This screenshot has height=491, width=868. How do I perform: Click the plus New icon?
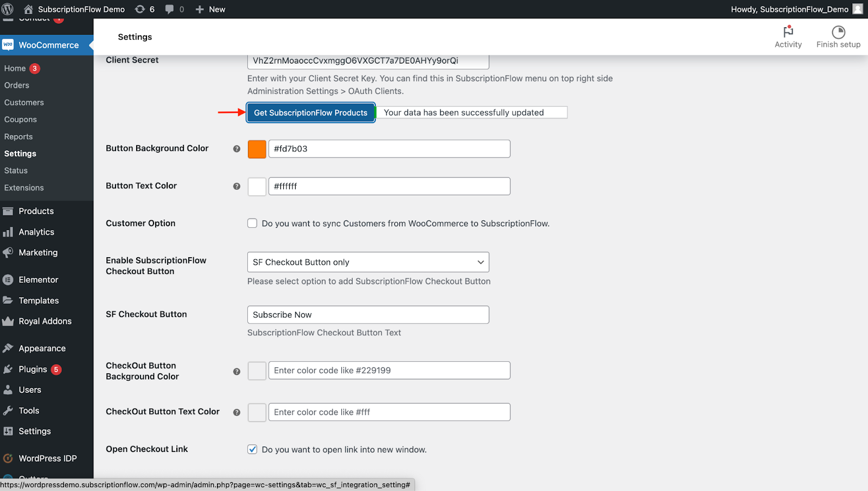coord(200,9)
